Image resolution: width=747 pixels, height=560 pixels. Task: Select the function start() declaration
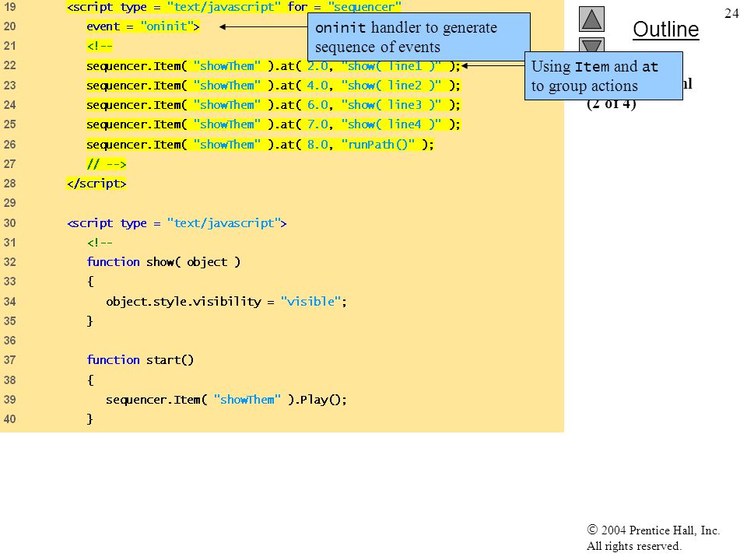coord(140,360)
